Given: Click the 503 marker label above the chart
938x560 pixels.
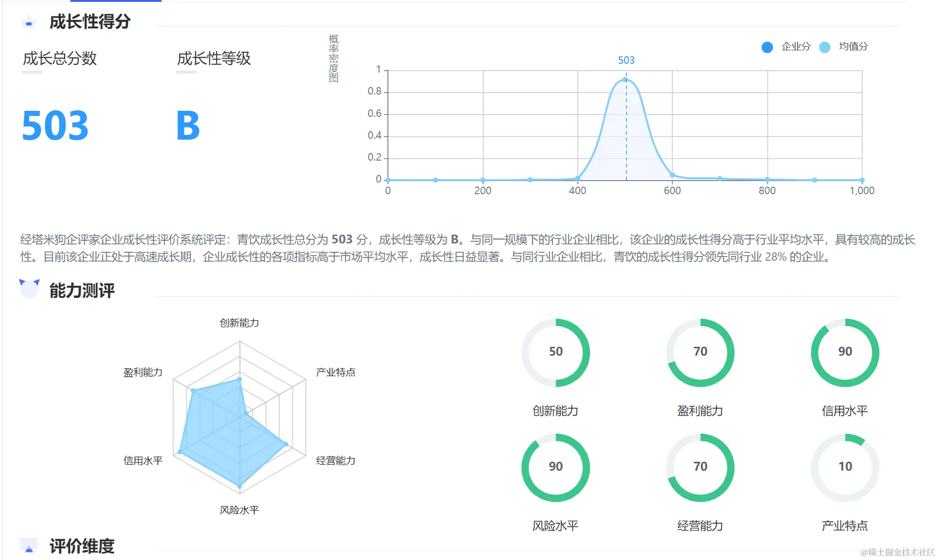Looking at the screenshot, I should (x=626, y=60).
